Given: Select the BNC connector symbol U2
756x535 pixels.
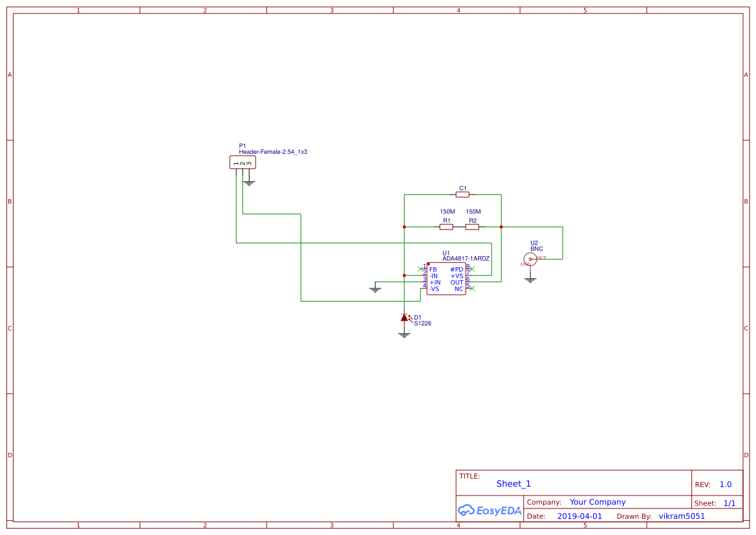Looking at the screenshot, I should point(530,259).
